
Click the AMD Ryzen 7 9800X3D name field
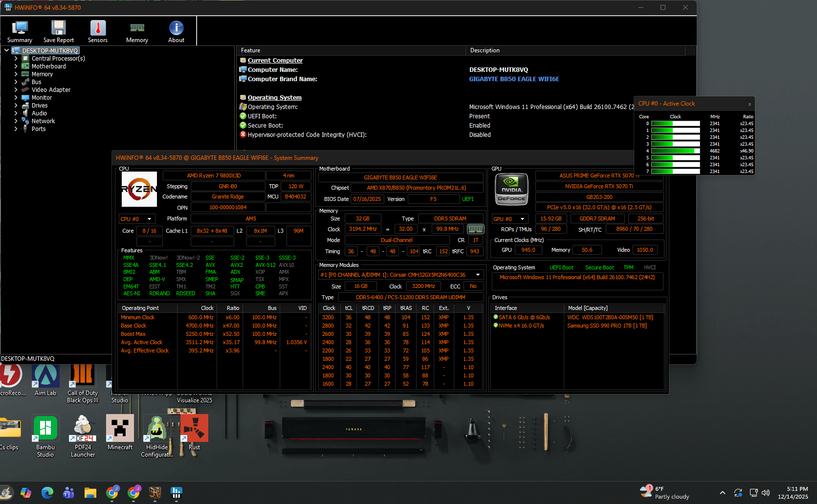pyautogui.click(x=214, y=175)
